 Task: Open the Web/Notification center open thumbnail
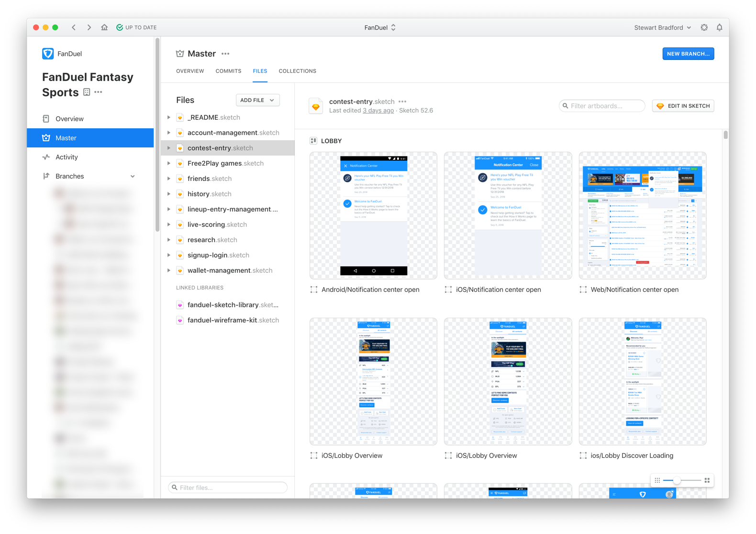point(643,216)
